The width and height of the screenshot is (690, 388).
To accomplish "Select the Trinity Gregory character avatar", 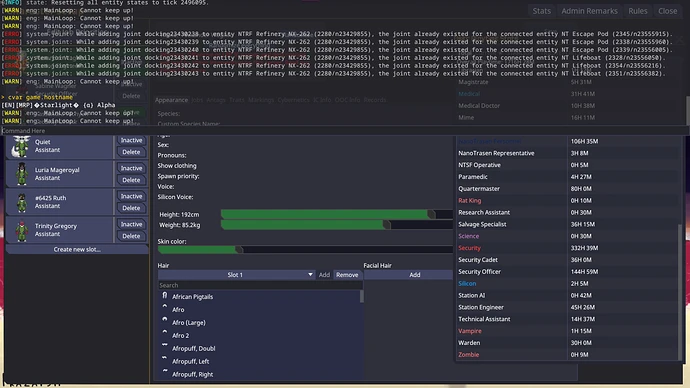I will [22, 231].
